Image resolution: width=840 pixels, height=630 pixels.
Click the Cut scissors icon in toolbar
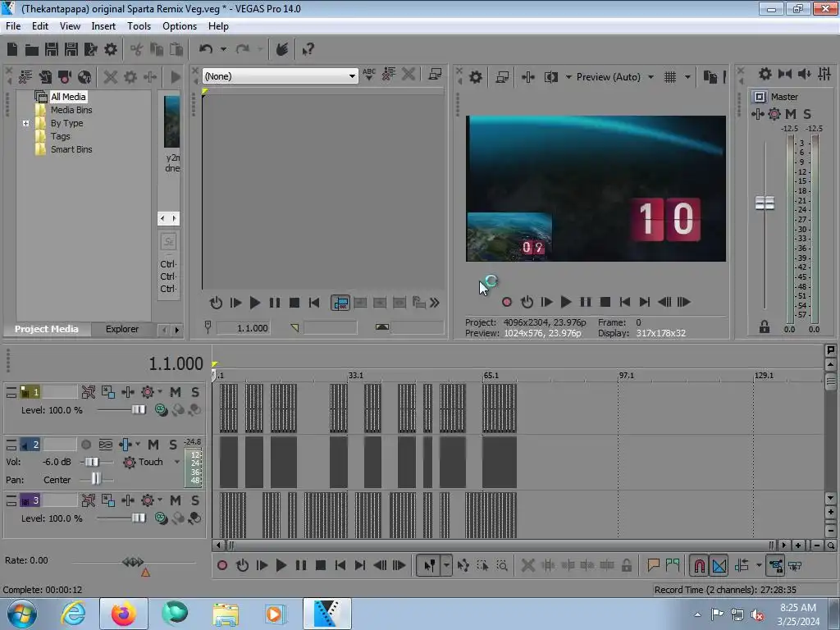click(x=137, y=50)
